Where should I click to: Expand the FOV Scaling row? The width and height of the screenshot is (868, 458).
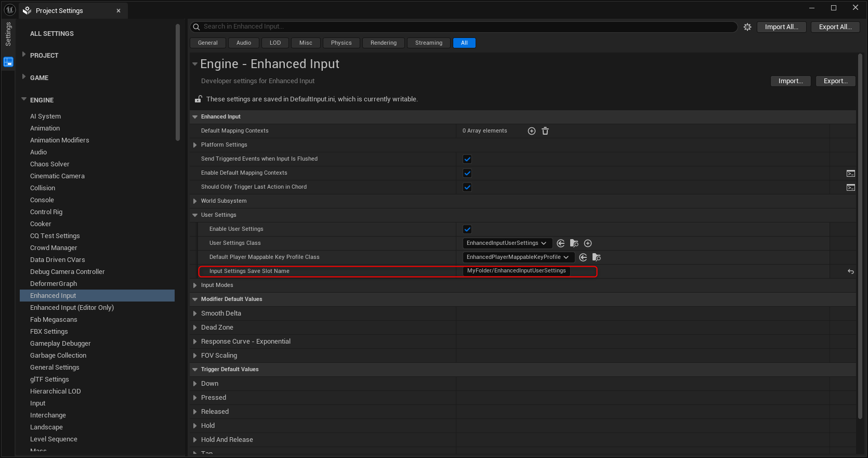[x=195, y=356]
